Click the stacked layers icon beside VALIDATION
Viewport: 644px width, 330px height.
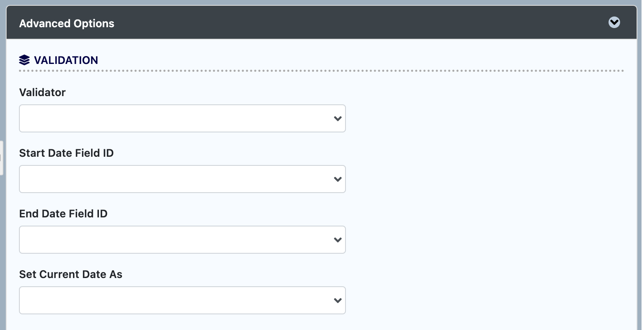[x=24, y=60]
